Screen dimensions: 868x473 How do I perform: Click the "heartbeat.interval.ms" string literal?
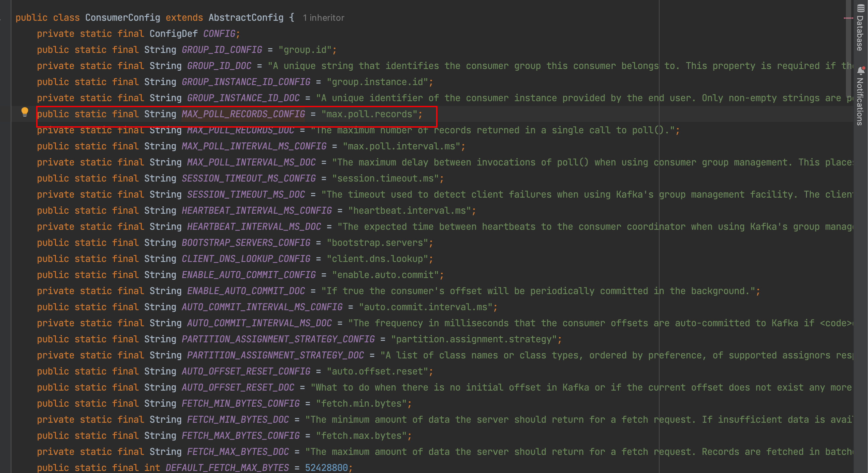click(410, 211)
